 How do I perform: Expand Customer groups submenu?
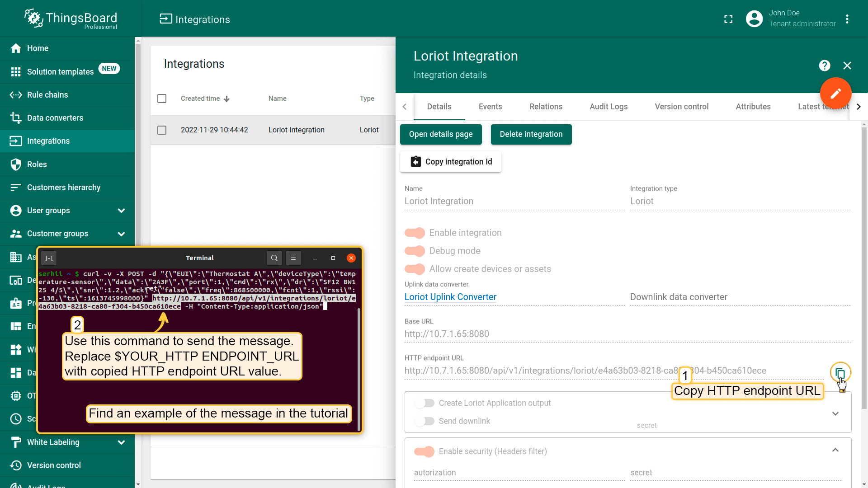tap(121, 234)
